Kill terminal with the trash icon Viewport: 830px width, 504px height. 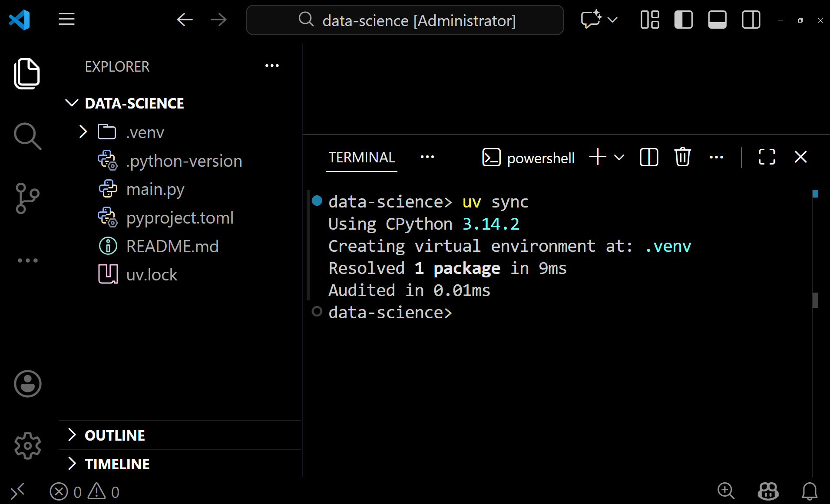pos(682,157)
